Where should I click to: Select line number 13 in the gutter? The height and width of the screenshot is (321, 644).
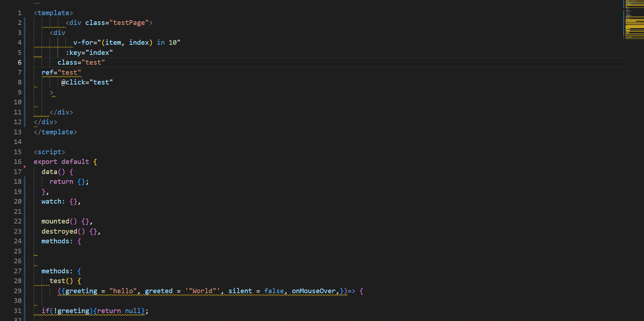[x=18, y=132]
